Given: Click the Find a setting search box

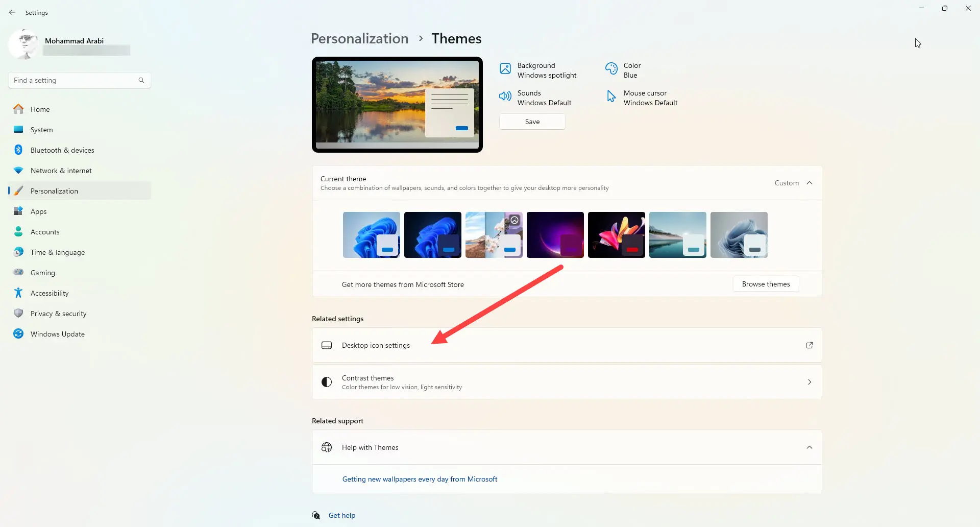Looking at the screenshot, I should (80, 80).
